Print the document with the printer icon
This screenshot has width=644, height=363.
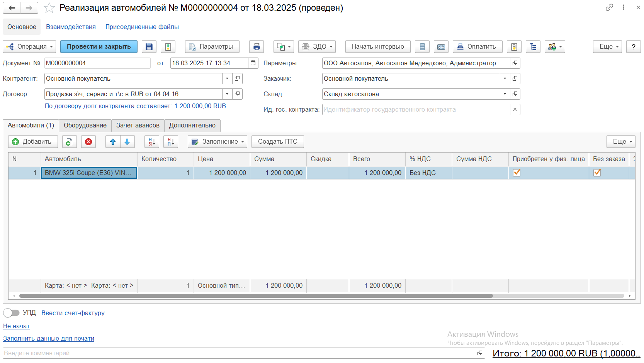click(257, 47)
